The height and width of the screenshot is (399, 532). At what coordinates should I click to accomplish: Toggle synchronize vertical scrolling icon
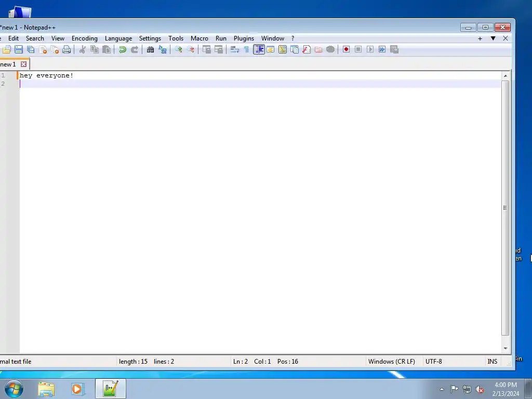click(206, 49)
